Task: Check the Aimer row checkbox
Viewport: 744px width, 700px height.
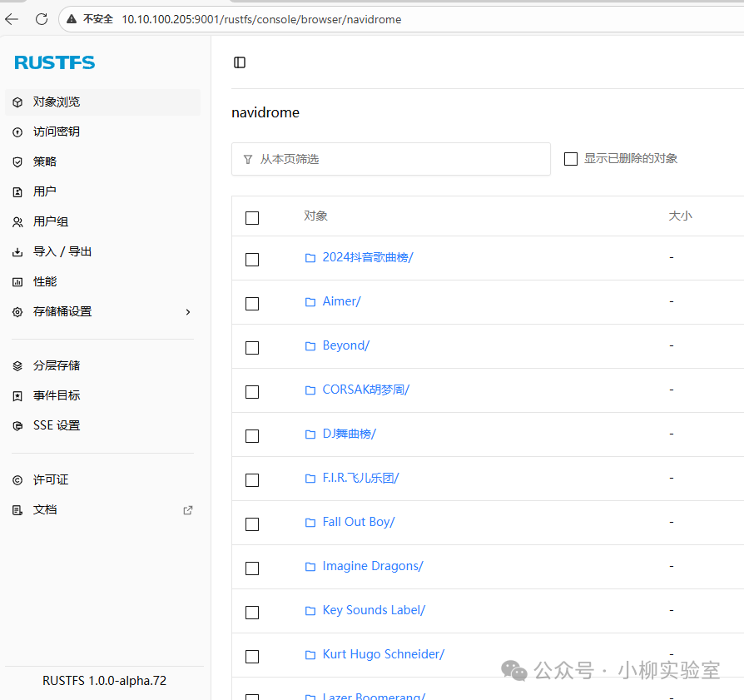Action: [252, 304]
